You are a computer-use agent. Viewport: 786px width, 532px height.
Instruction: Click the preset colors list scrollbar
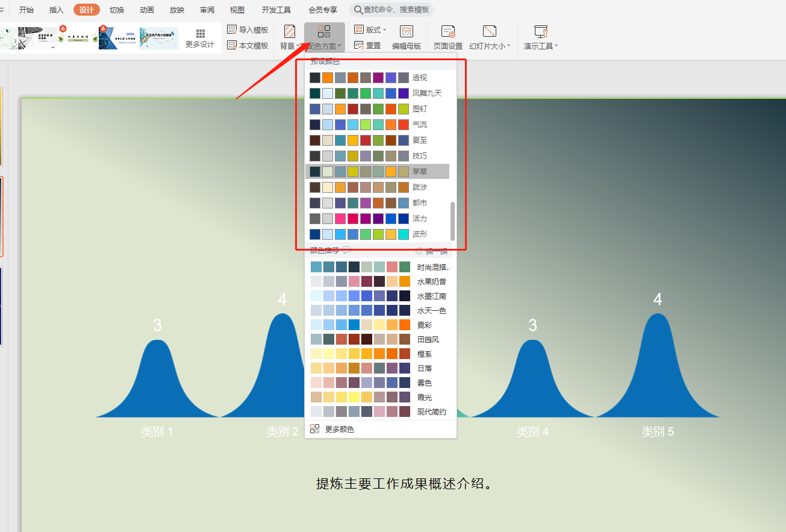pos(453,221)
